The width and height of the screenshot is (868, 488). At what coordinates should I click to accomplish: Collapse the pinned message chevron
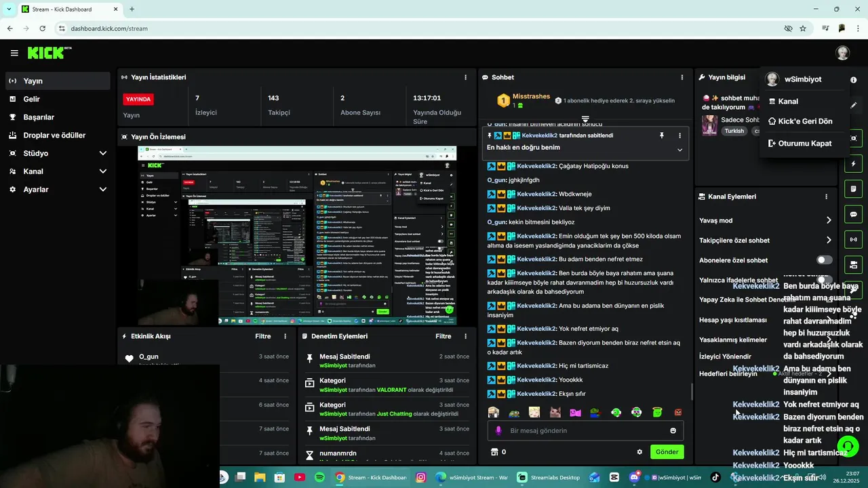click(679, 150)
